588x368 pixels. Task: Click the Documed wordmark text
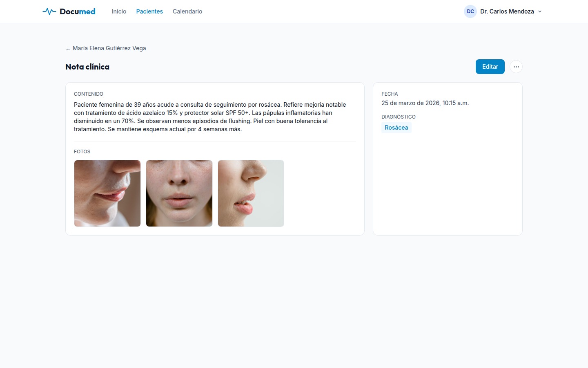pos(78,11)
